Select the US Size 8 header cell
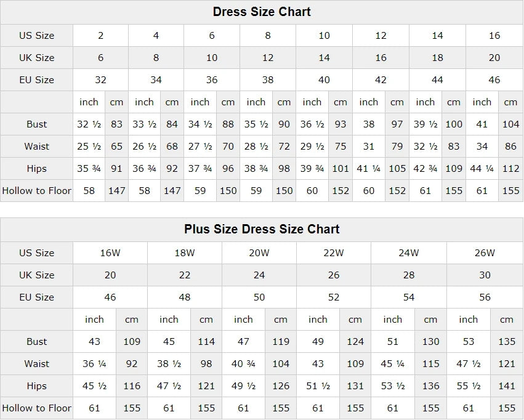The width and height of the screenshot is (524, 420). 268,36
